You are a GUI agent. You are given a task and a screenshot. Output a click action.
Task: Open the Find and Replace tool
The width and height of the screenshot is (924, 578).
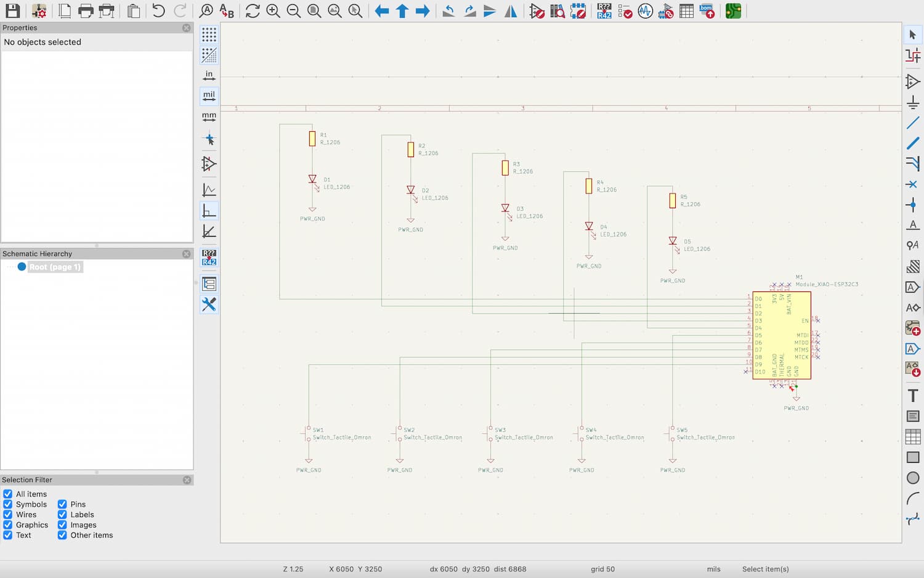[227, 11]
